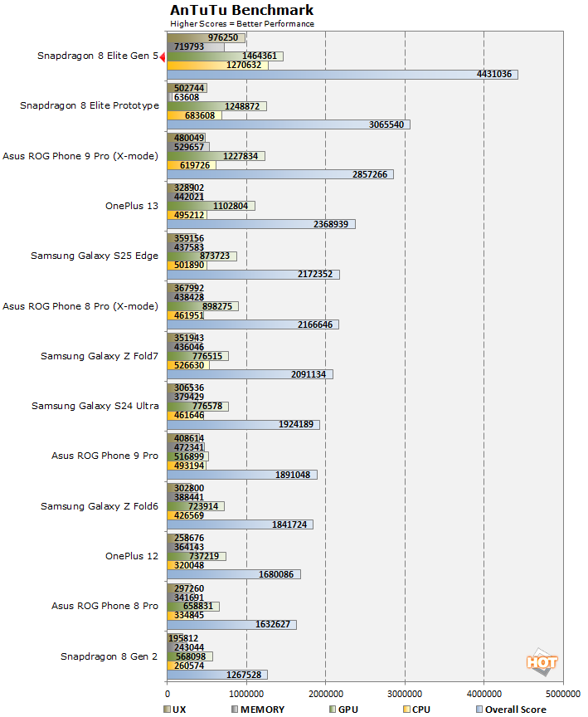
Task: Click the CPU legend color box
Action: click(404, 710)
